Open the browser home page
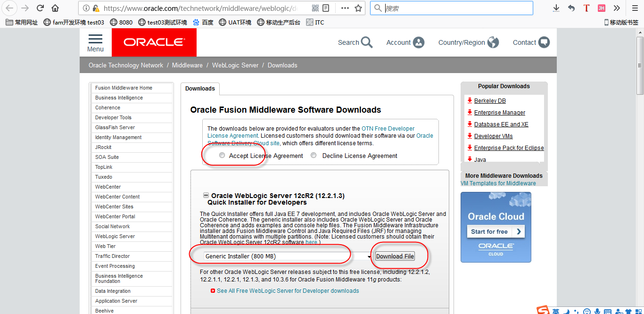Screen dimensions: 644x314 point(55,8)
